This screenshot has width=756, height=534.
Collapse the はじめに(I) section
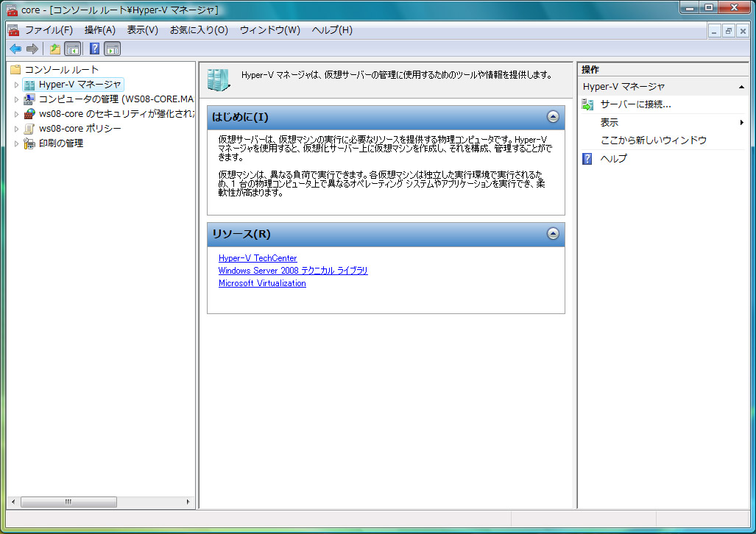click(553, 117)
